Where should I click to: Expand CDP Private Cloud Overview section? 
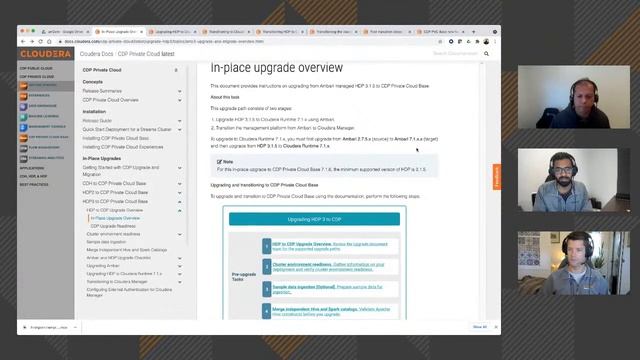180,100
